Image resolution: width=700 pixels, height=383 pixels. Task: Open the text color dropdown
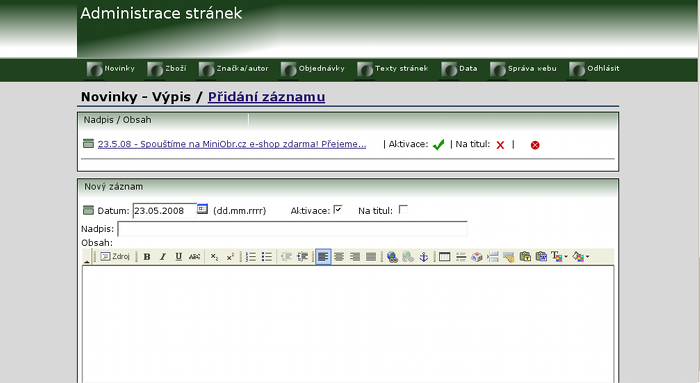point(559,257)
